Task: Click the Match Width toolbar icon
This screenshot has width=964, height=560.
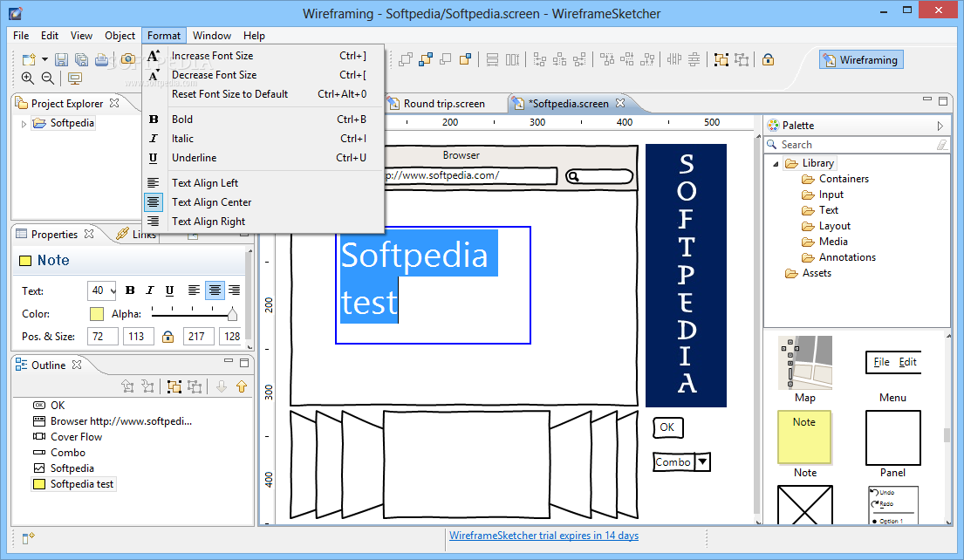Action: (x=492, y=59)
